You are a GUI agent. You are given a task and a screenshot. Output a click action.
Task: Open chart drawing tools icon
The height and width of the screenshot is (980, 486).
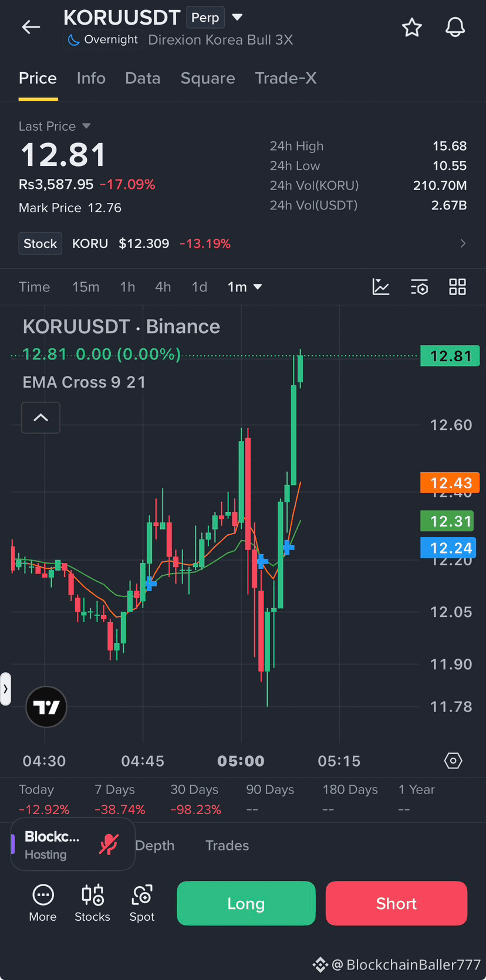(381, 287)
